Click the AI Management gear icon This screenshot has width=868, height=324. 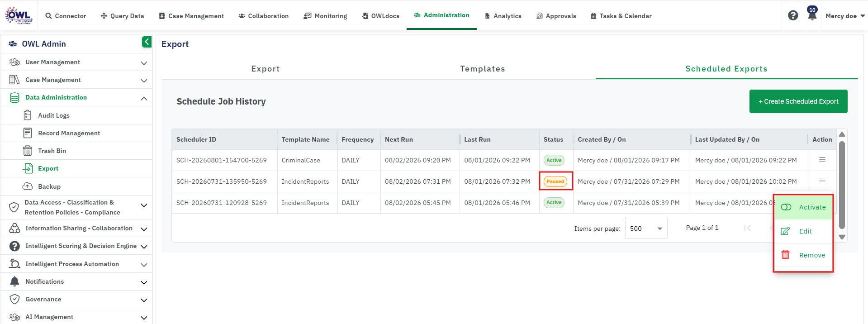click(x=14, y=317)
